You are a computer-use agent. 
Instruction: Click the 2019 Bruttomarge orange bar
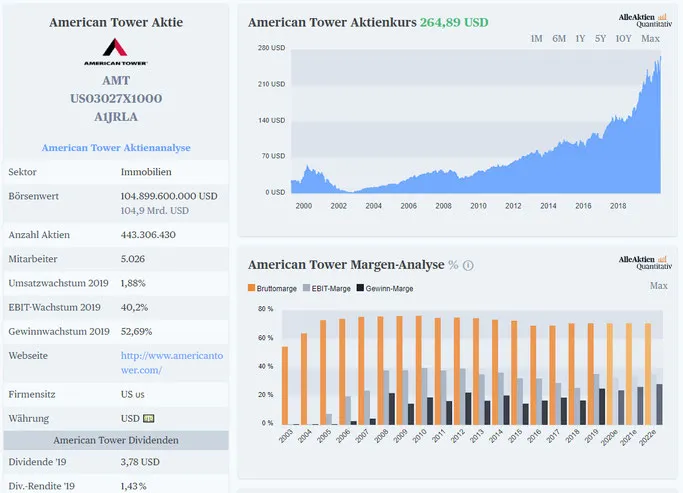coord(591,374)
